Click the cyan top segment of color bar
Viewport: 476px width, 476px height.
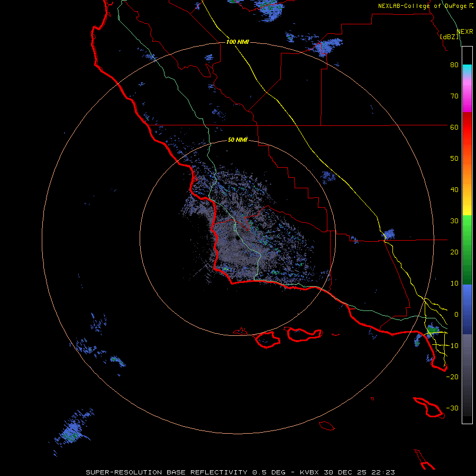[467, 70]
